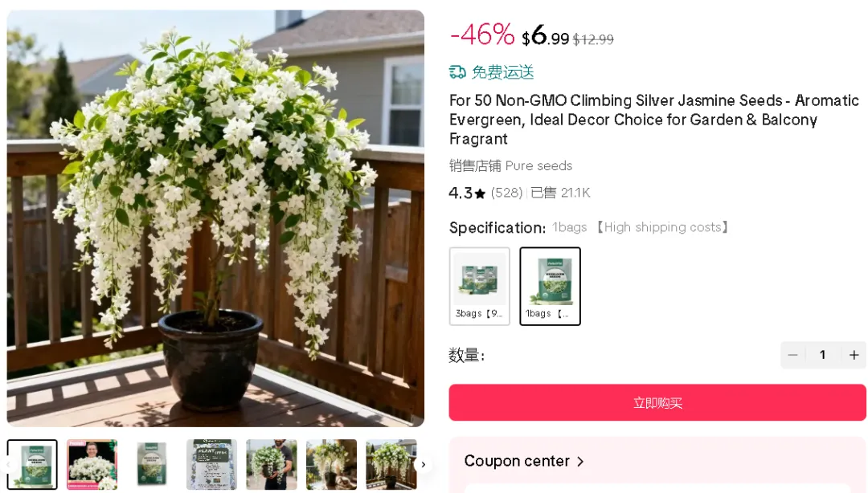Click the free shipping truck icon

pyautogui.click(x=457, y=72)
